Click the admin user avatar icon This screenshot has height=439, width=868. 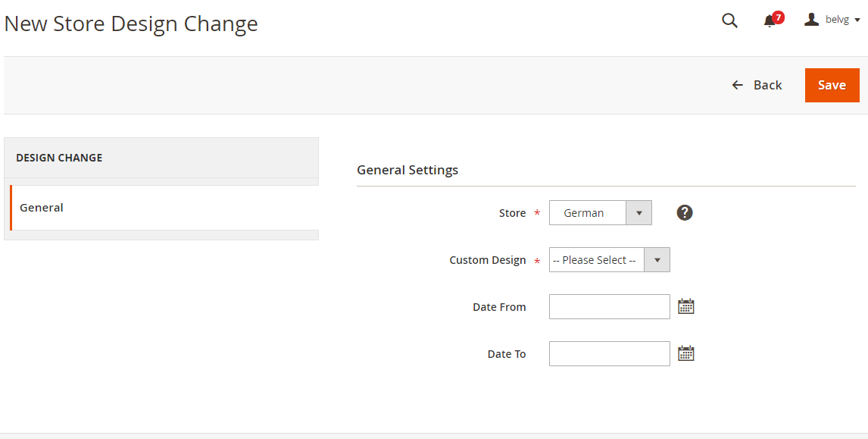click(x=810, y=19)
